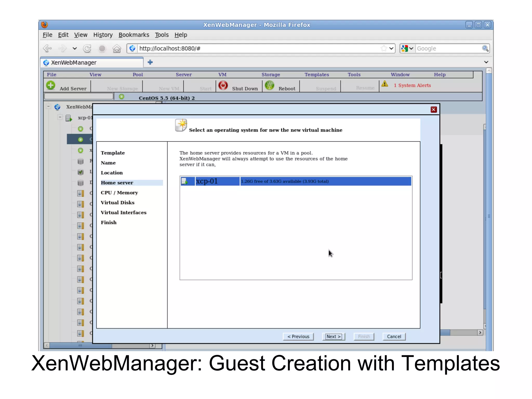The width and height of the screenshot is (532, 399).
Task: Click the CentOS 5.5 running status icon
Action: pos(122,97)
